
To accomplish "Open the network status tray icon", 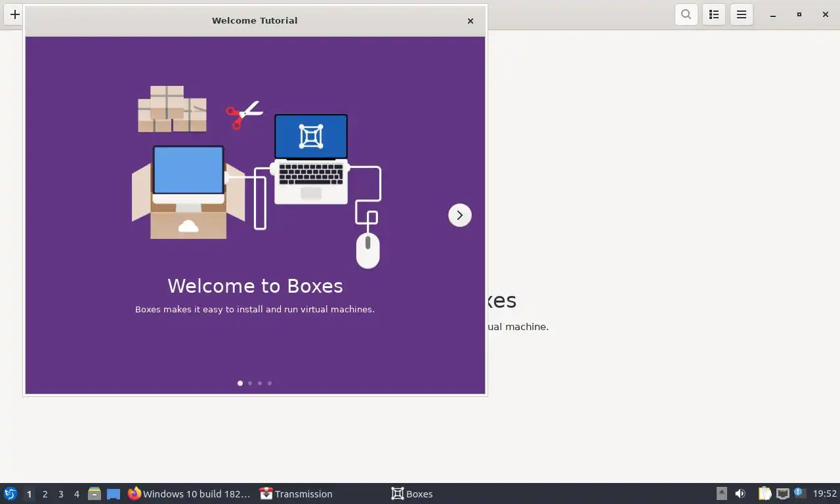I will 783,493.
